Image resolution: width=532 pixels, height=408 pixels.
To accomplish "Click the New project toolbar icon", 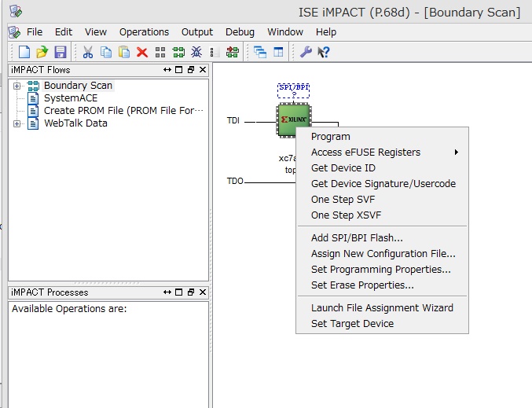I will pyautogui.click(x=24, y=52).
